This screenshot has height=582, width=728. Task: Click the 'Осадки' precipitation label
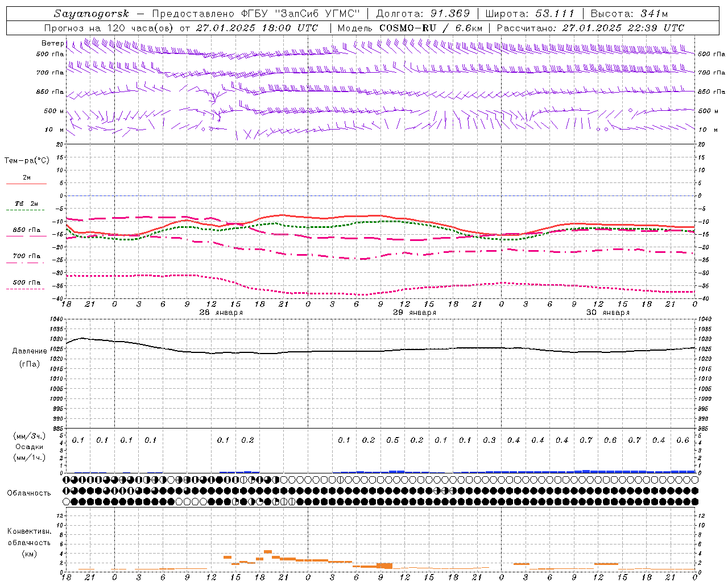coord(30,447)
